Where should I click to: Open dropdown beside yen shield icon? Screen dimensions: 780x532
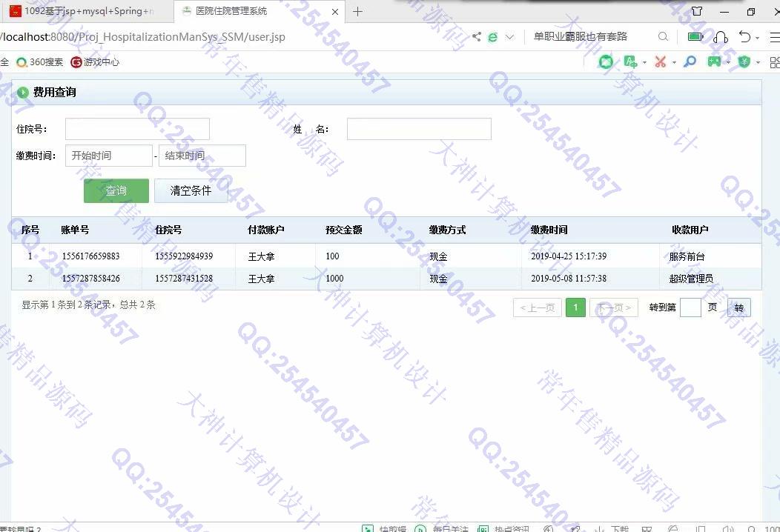[758, 63]
